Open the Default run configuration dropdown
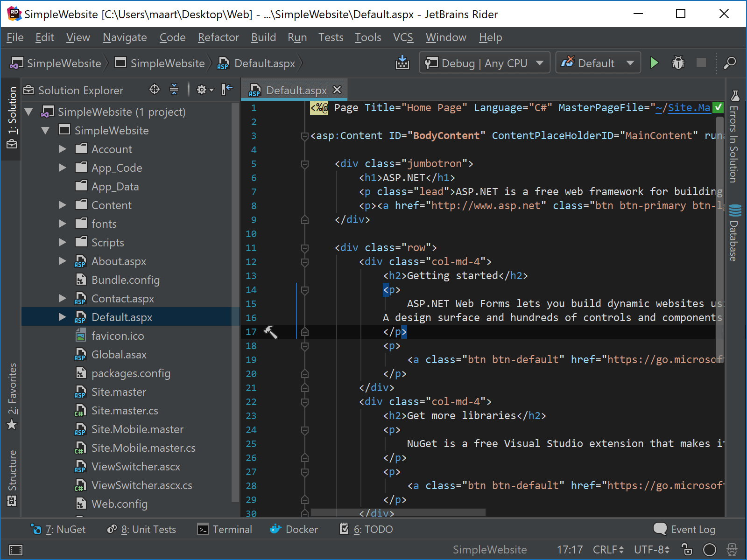The image size is (747, 560). click(x=598, y=63)
